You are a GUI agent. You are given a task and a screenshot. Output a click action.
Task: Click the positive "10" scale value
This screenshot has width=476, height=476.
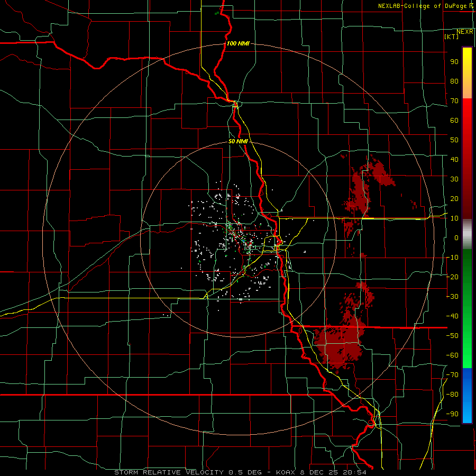pos(454,218)
